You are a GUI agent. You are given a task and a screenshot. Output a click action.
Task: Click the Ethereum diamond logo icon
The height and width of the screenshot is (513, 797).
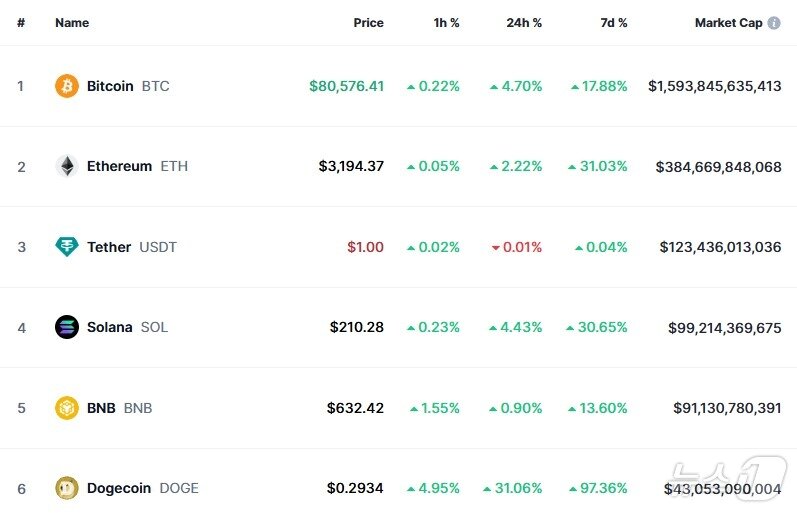(x=67, y=166)
